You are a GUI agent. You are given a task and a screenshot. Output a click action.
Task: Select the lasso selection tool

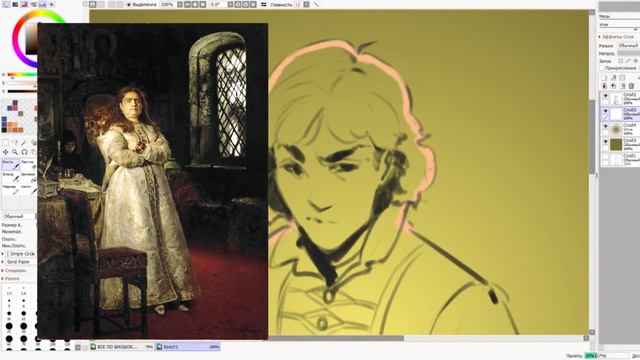(x=15, y=142)
